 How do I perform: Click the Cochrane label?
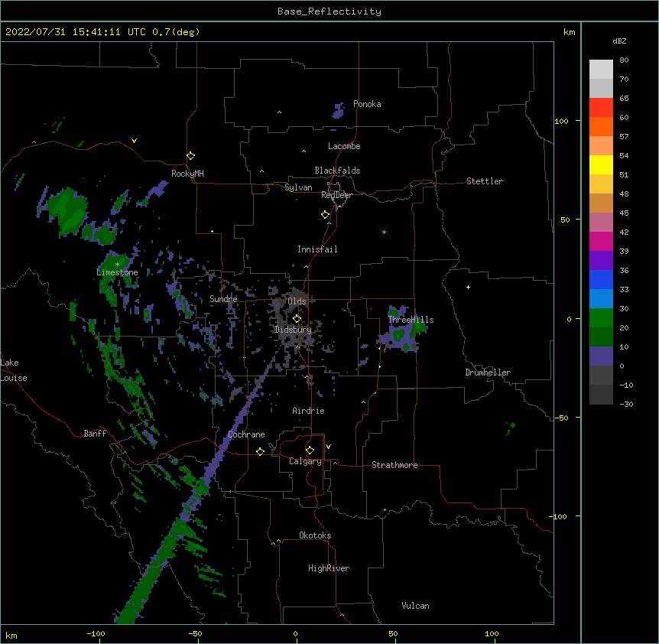pyautogui.click(x=246, y=434)
